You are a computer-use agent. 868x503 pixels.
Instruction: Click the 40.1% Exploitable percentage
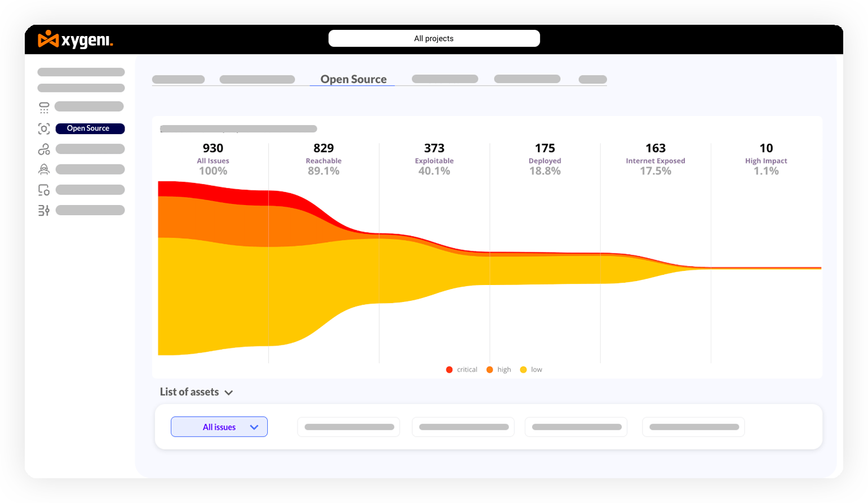(434, 171)
